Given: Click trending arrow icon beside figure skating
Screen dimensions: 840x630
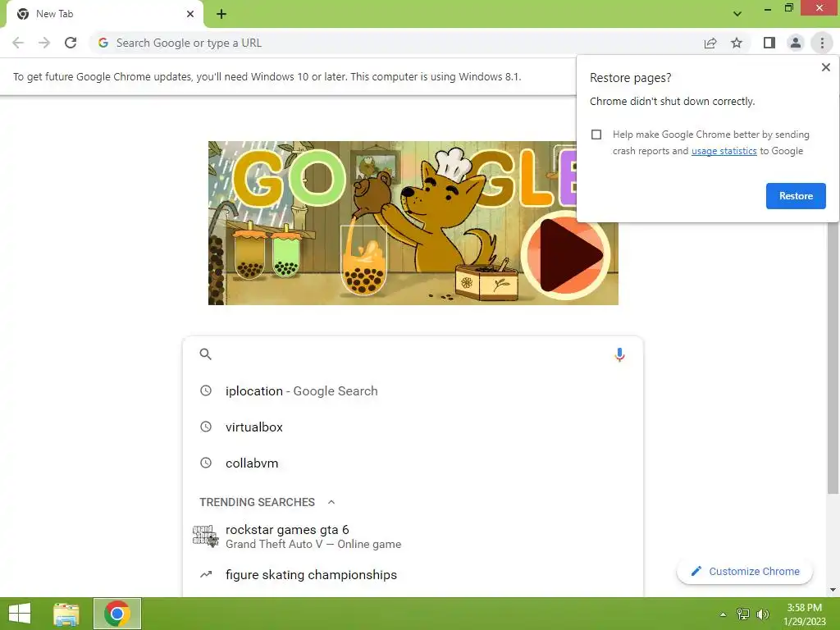Looking at the screenshot, I should [x=206, y=574].
